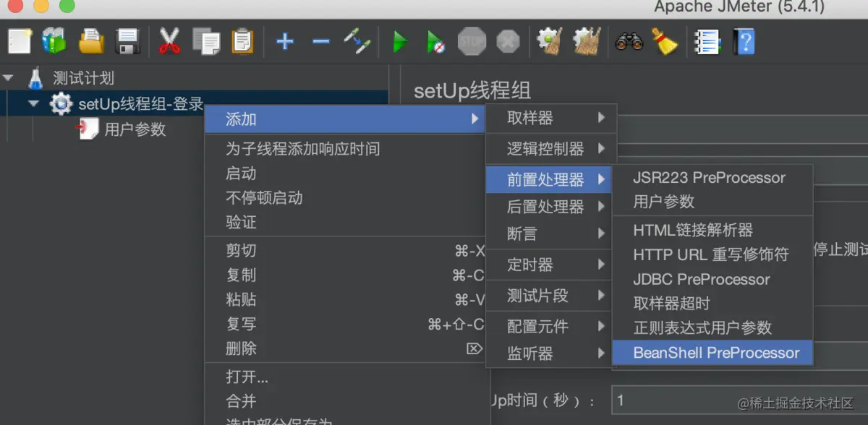The image size is (868, 425).
Task: Choose 复写 from context menu
Action: (x=344, y=324)
